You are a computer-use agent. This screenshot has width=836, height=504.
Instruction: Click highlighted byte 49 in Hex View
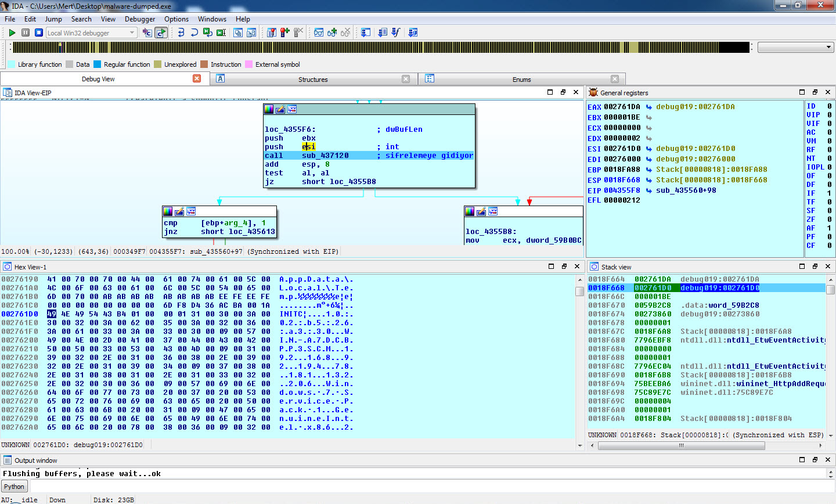pyautogui.click(x=52, y=314)
